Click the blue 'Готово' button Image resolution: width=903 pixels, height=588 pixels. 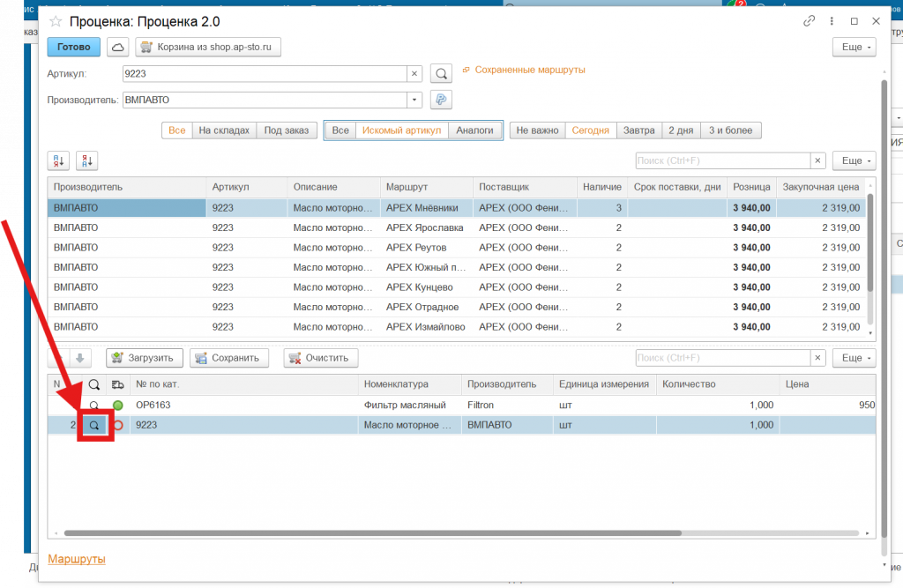coord(73,47)
